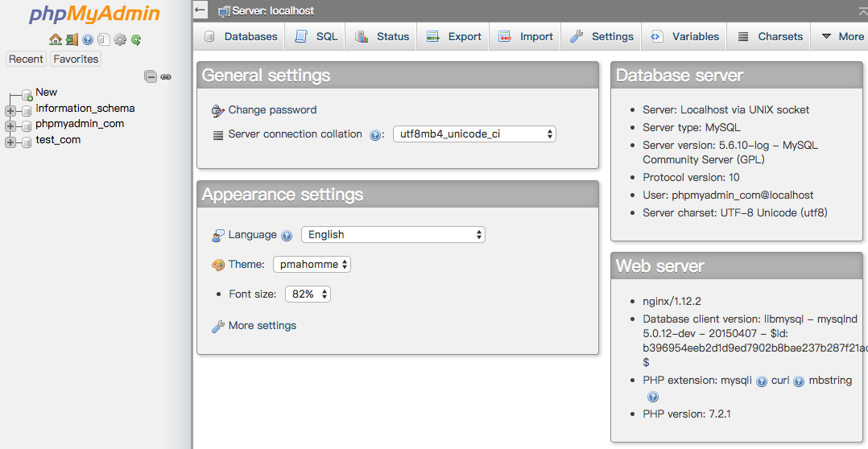Click the Change password link
Image resolution: width=868 pixels, height=449 pixels.
point(272,110)
